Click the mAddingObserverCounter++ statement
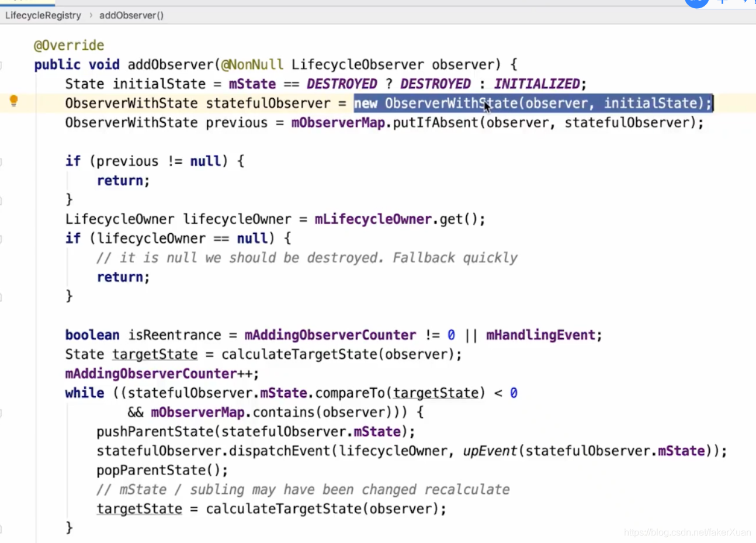Image resolution: width=756 pixels, height=543 pixels. point(162,373)
